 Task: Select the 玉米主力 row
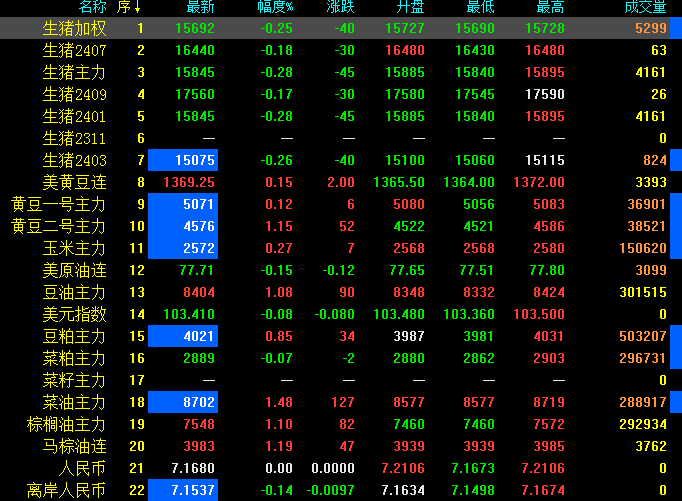click(341, 248)
